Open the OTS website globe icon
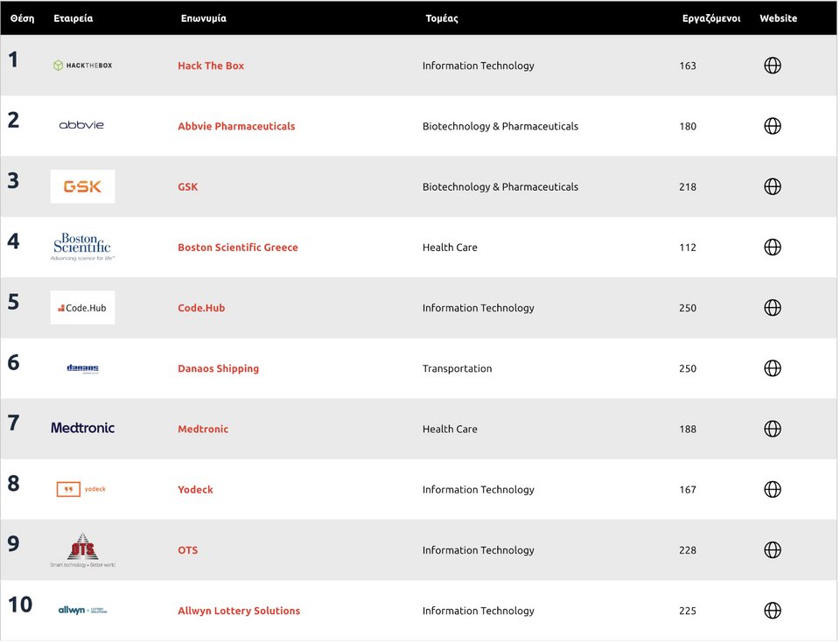This screenshot has width=840, height=643. click(x=772, y=549)
